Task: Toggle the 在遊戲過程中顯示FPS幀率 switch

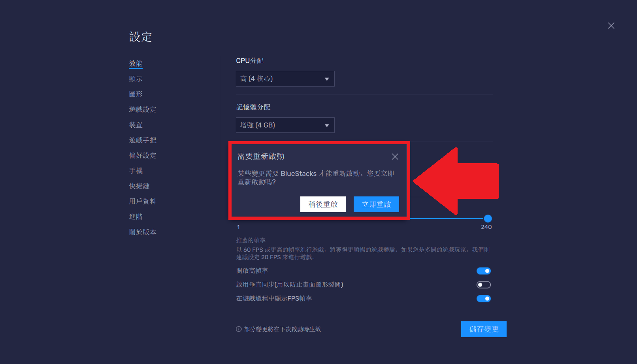Action: click(x=484, y=298)
